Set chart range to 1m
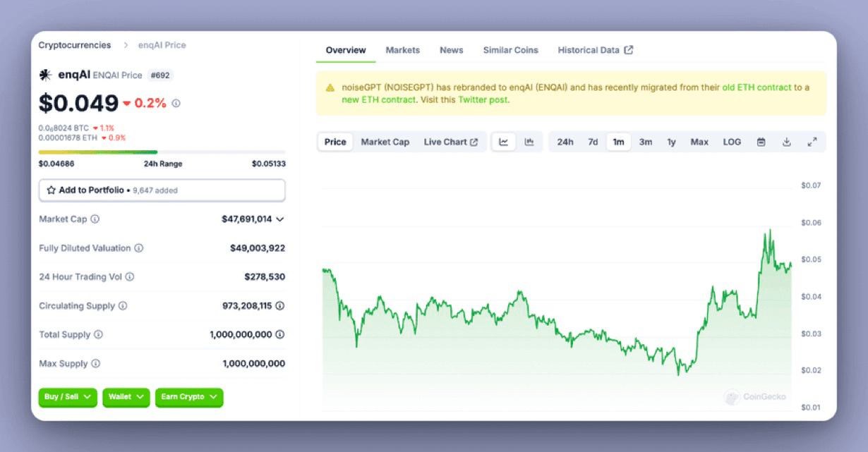This screenshot has width=868, height=452. coord(618,142)
